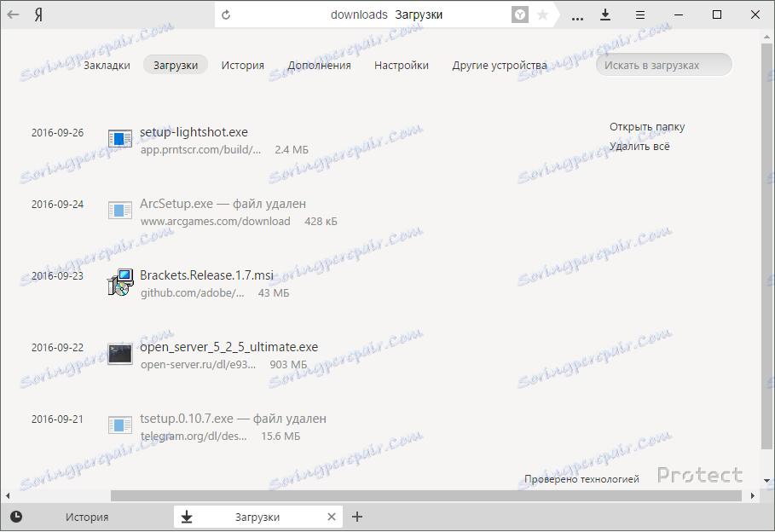Activate the Загрузки bottom tab
Image resolution: width=775 pixels, height=532 pixels.
pos(257,517)
